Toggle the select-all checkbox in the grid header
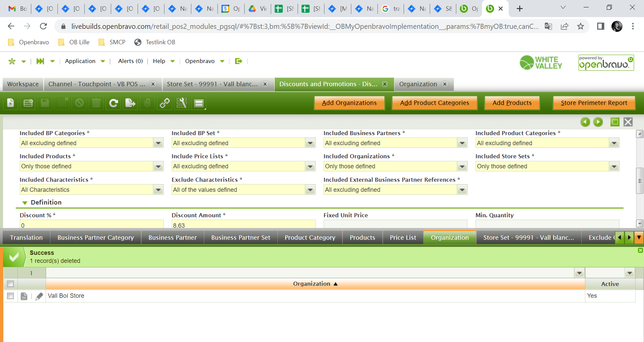This screenshot has width=644, height=342. click(x=10, y=284)
